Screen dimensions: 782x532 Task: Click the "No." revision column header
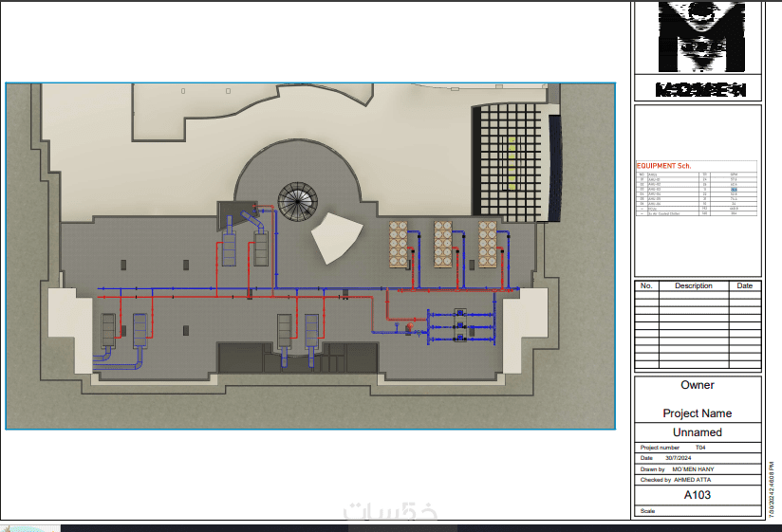[646, 286]
